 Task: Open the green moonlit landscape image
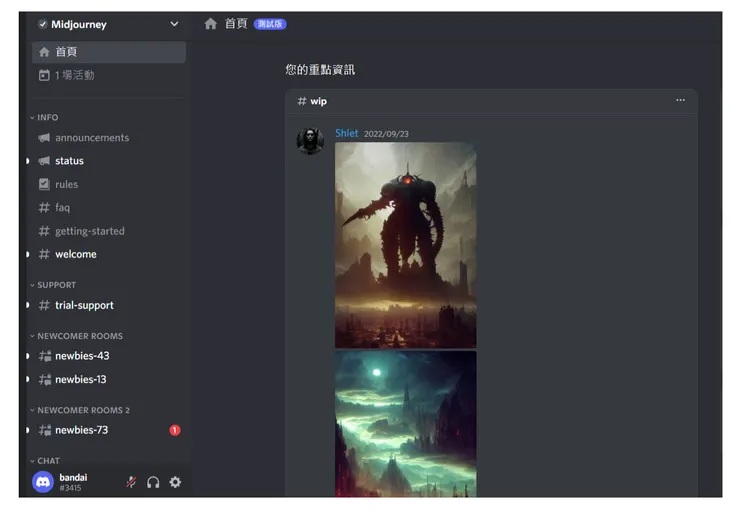405,424
